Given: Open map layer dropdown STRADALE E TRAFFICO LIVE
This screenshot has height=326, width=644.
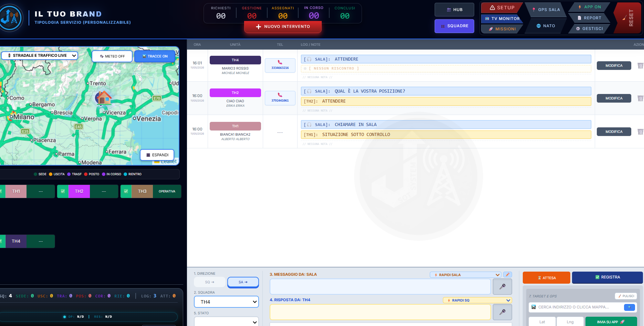Looking at the screenshot, I should click(x=40, y=55).
